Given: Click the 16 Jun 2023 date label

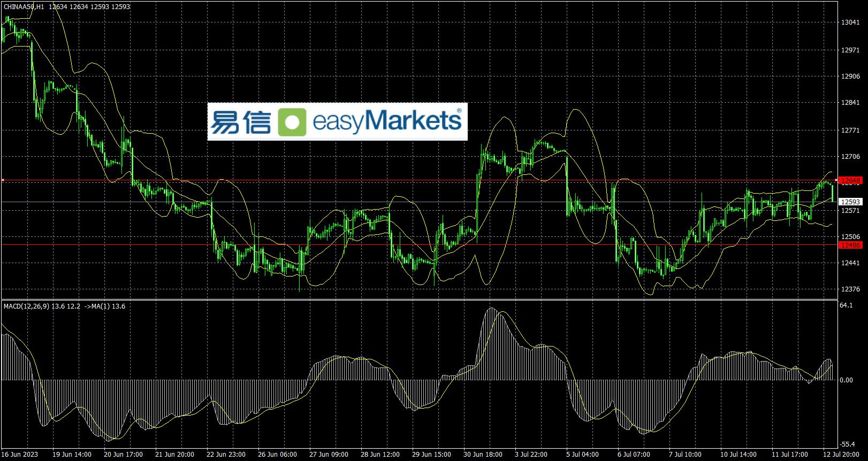Looking at the screenshot, I should click(20, 455).
